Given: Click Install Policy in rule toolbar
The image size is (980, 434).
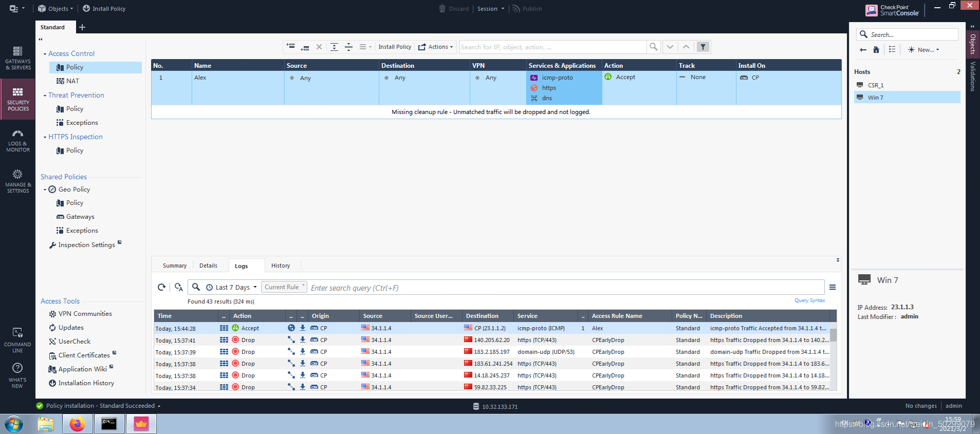Looking at the screenshot, I should pyautogui.click(x=395, y=47).
